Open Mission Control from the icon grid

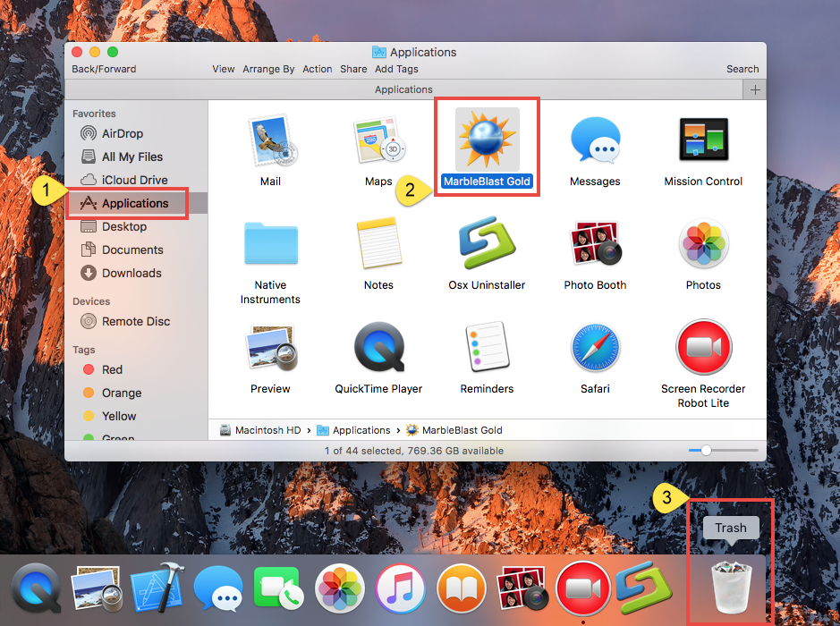(x=702, y=139)
